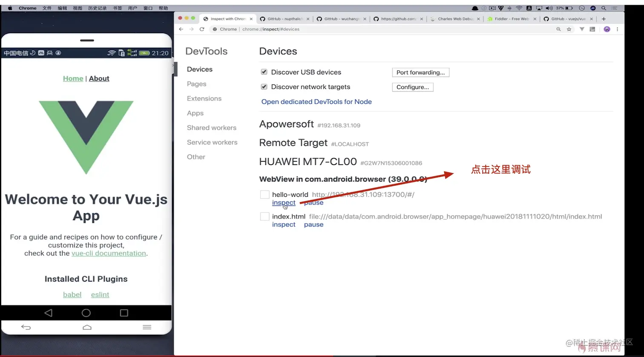Open the 文件 menu in menu bar
Viewport: 644px width, 357px height.
click(47, 8)
